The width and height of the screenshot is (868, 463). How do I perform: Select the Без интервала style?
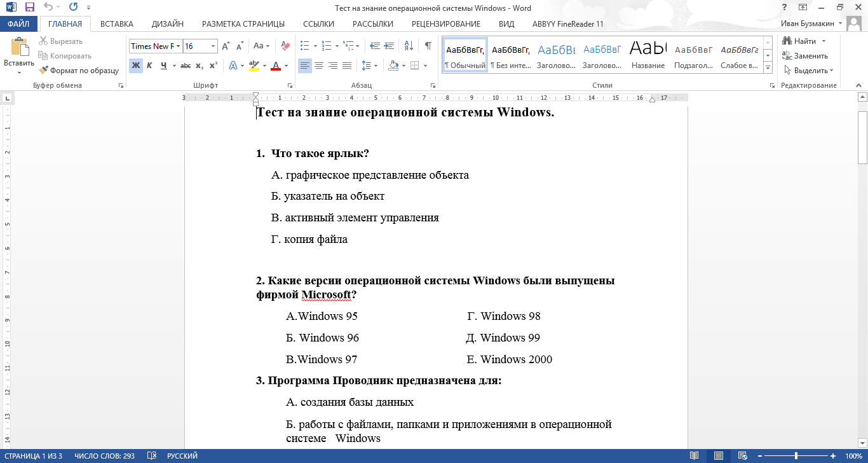pos(511,55)
